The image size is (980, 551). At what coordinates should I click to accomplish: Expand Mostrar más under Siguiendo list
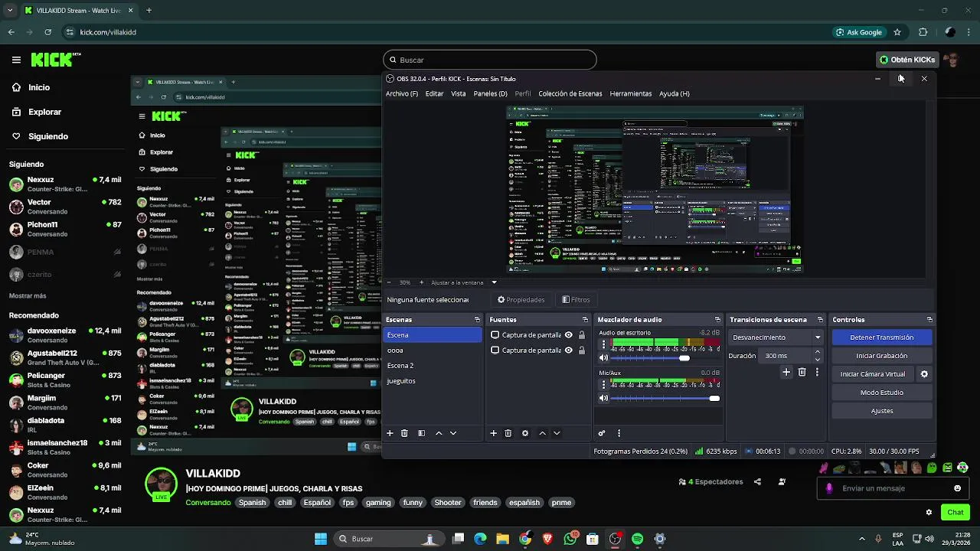(28, 295)
